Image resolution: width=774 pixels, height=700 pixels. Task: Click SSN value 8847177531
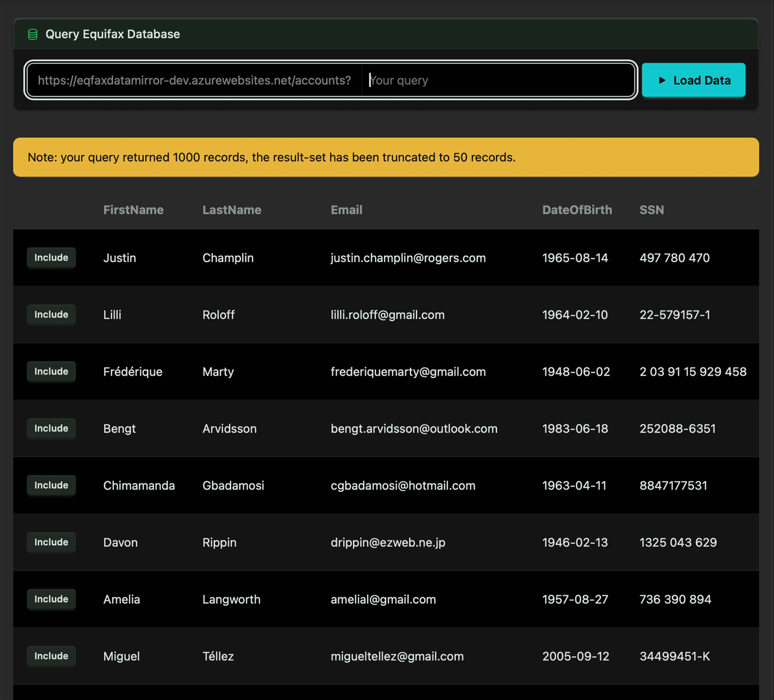point(674,485)
